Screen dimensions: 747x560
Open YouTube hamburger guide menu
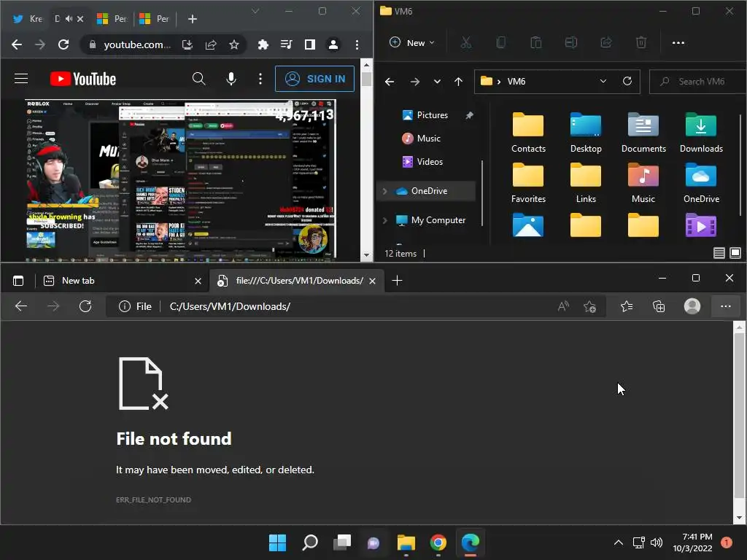point(21,79)
